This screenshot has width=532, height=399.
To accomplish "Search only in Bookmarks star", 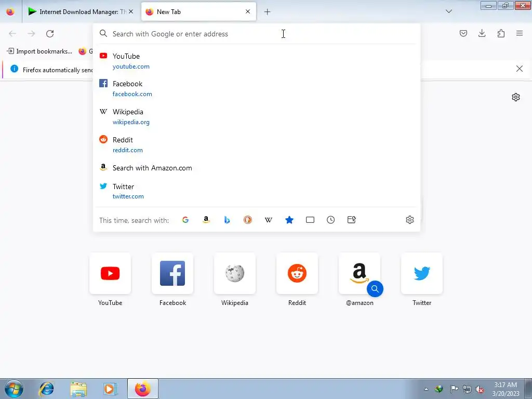I will point(289,220).
